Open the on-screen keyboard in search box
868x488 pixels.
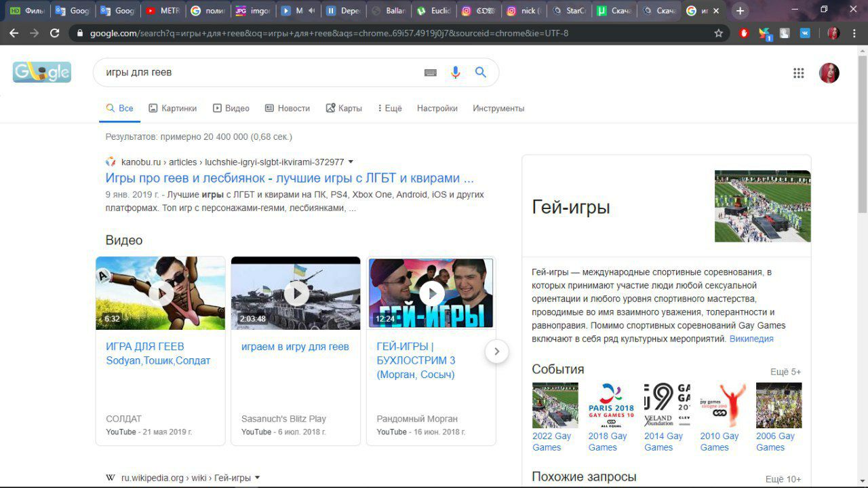[431, 73]
